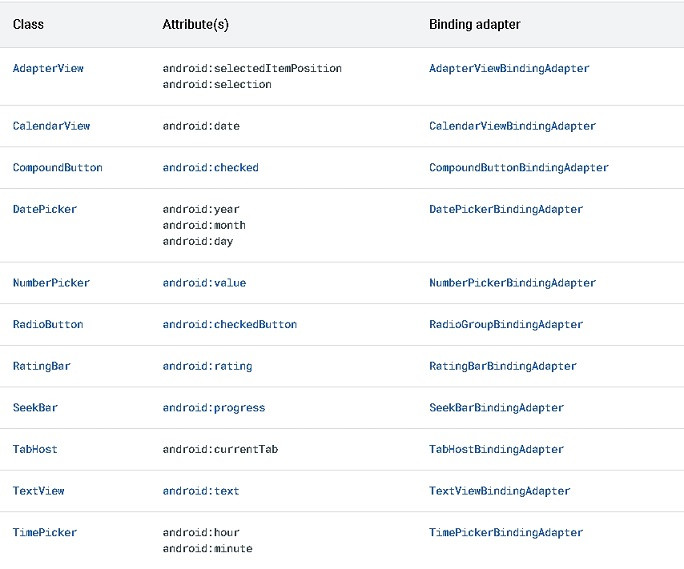The height and width of the screenshot is (569, 684).
Task: Click the CalendarViewBindingAdapter link
Action: (512, 126)
